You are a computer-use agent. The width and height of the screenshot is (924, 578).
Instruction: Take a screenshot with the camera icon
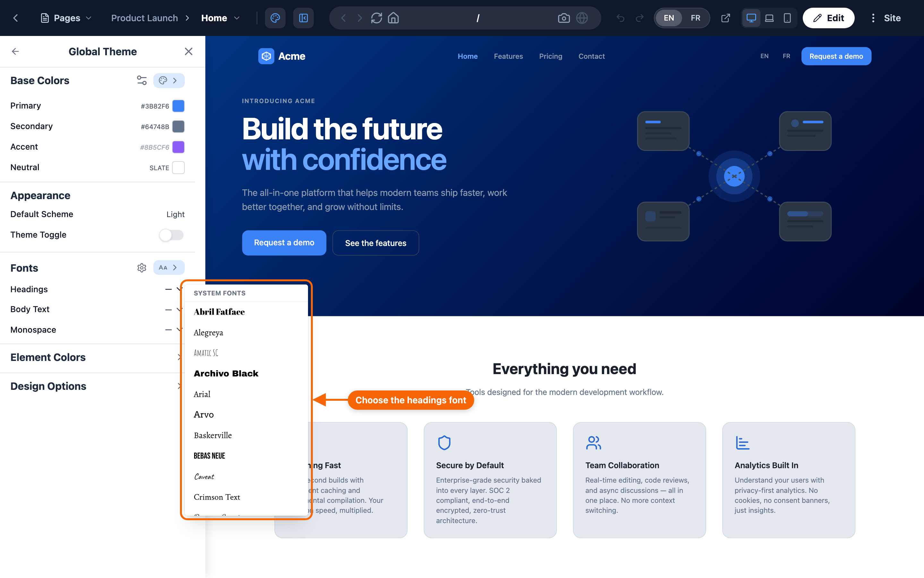tap(564, 18)
